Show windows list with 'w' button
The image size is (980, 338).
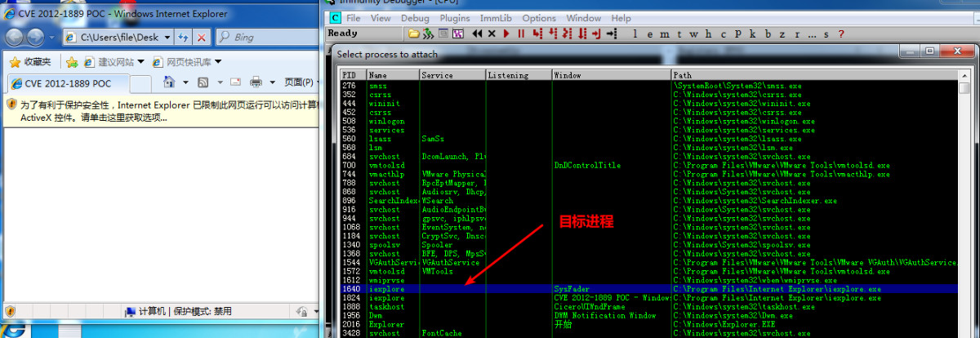click(693, 33)
